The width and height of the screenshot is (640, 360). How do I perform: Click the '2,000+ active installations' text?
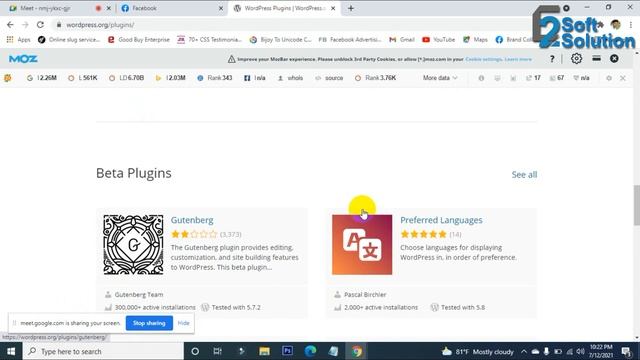coord(381,307)
